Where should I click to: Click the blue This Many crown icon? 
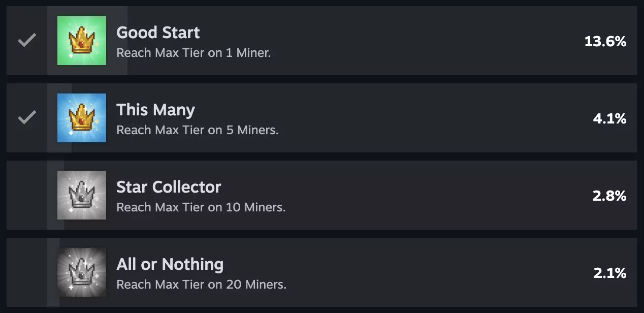pyautogui.click(x=82, y=118)
